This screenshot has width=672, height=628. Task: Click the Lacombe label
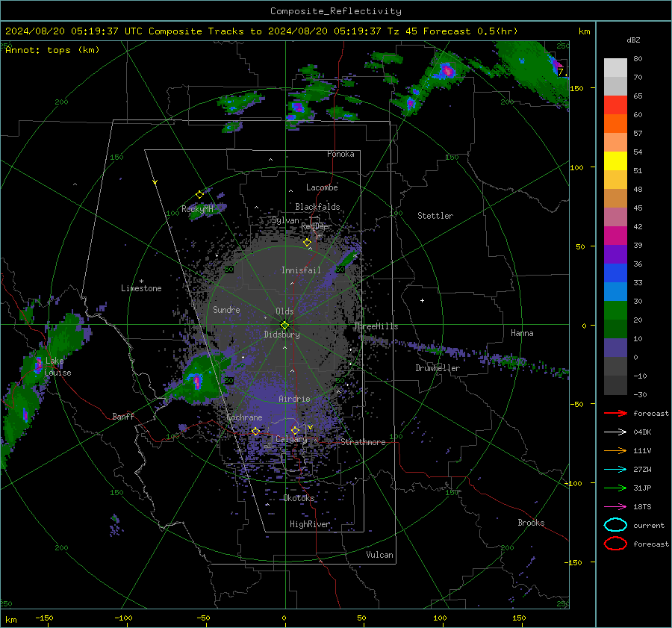(322, 187)
